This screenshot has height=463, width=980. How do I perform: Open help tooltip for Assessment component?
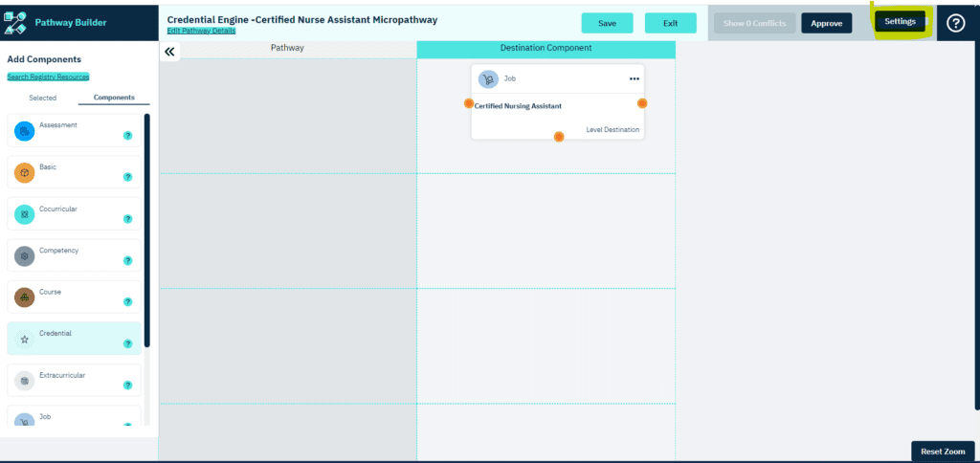[x=127, y=136]
